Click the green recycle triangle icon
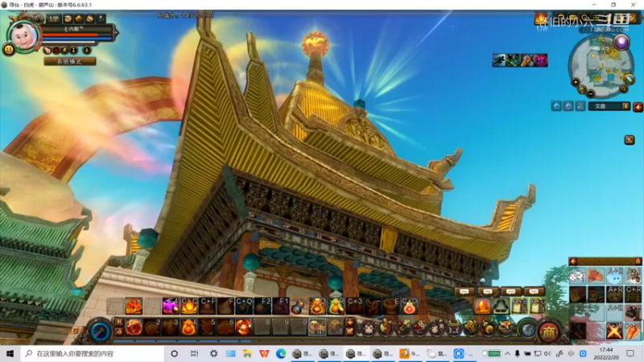 501,306
